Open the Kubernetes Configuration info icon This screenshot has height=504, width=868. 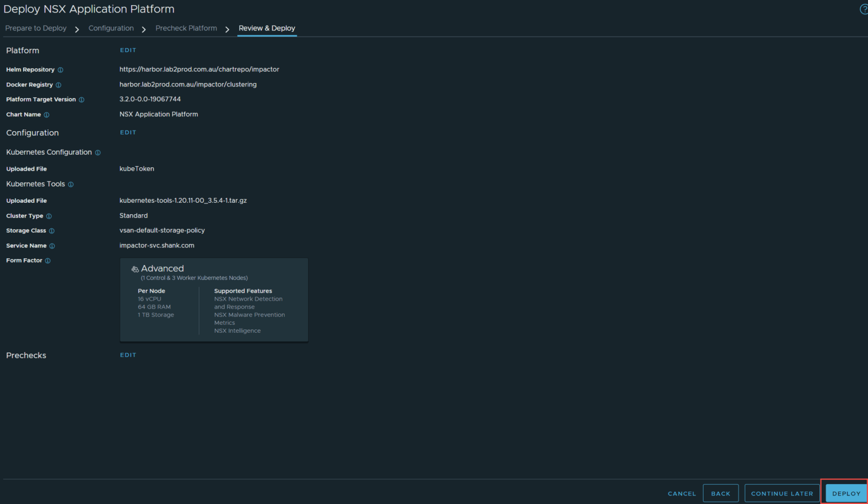(x=98, y=152)
